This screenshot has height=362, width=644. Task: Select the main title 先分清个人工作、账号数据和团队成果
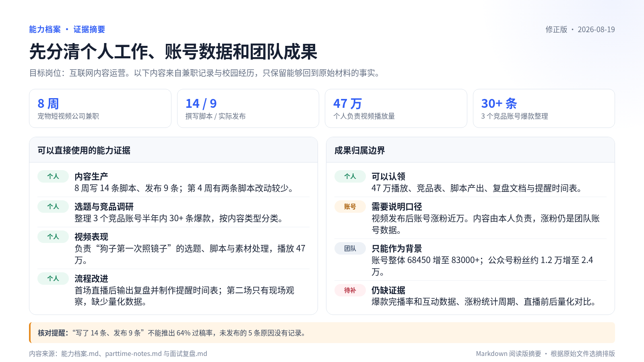coord(173,51)
